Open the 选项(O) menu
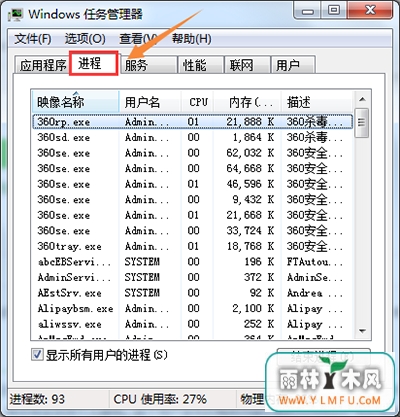Image resolution: width=400 pixels, height=417 pixels. [x=85, y=39]
